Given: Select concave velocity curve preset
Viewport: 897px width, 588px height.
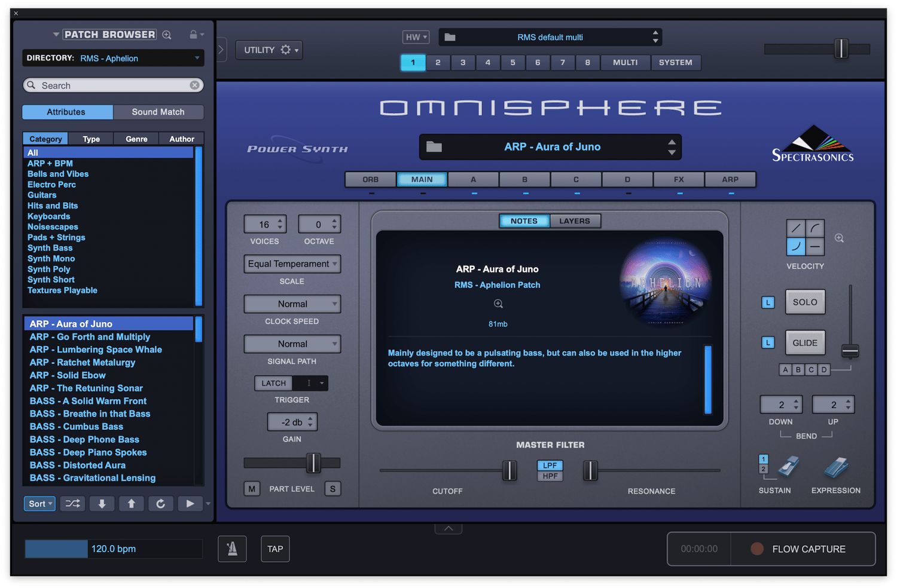Looking at the screenshot, I should 796,246.
